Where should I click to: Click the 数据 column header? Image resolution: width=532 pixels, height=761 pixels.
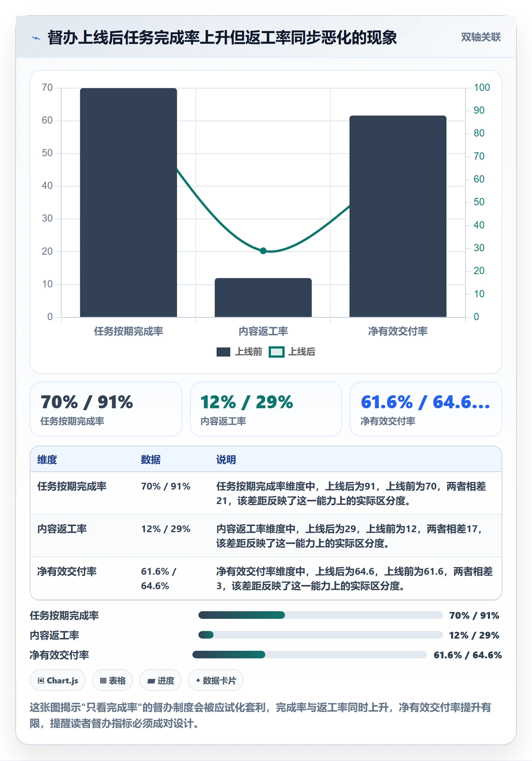click(x=151, y=460)
